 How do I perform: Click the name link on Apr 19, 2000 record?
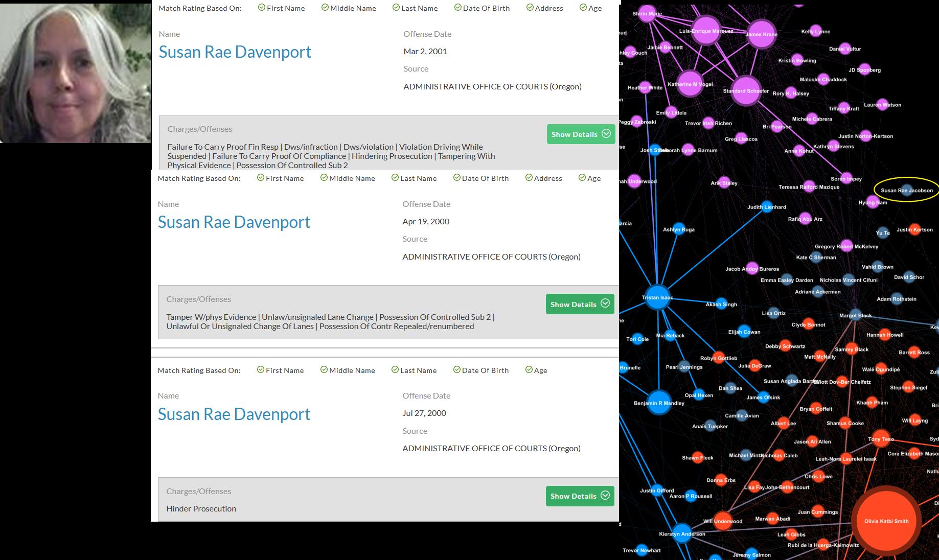[234, 222]
